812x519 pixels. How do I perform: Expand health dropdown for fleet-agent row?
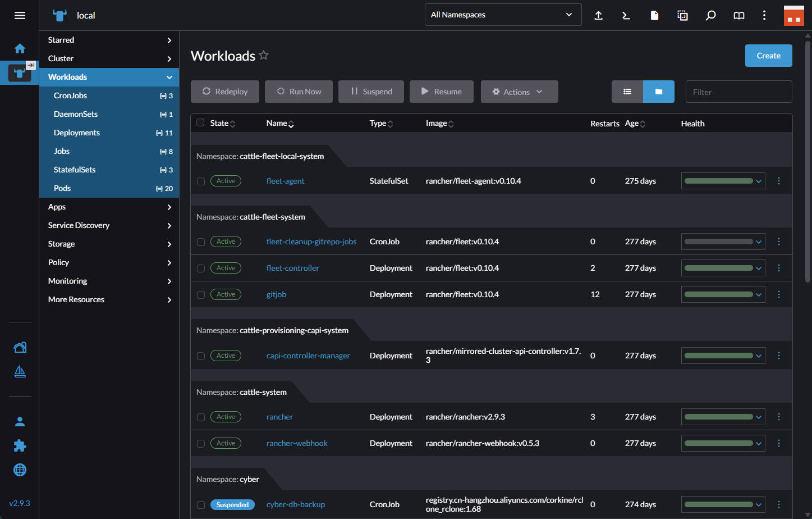click(759, 181)
